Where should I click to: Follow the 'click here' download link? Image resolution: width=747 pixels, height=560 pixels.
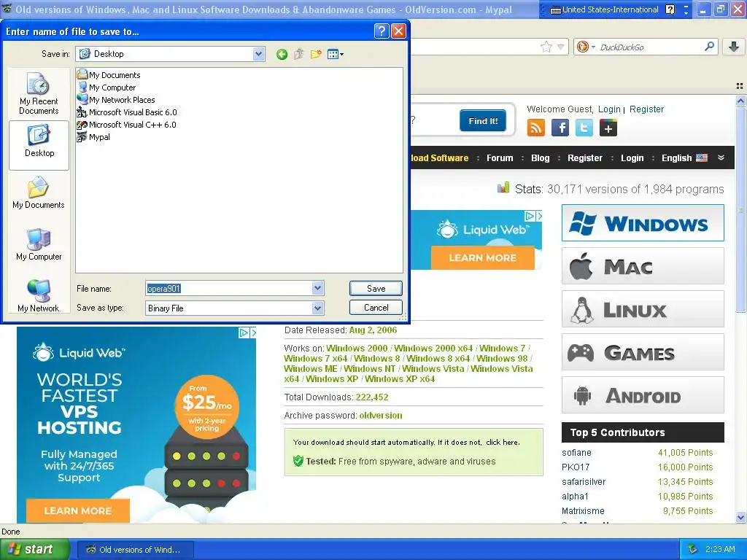(x=502, y=442)
